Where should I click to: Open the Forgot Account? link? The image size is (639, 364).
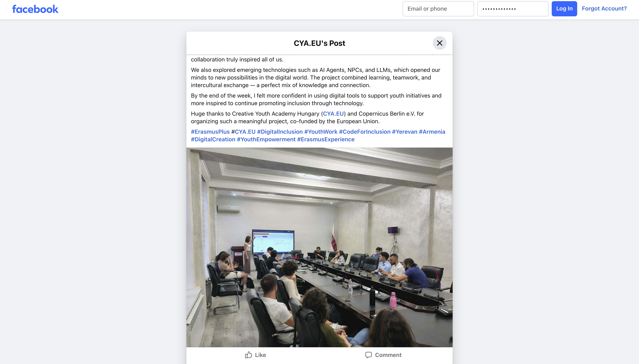point(604,9)
